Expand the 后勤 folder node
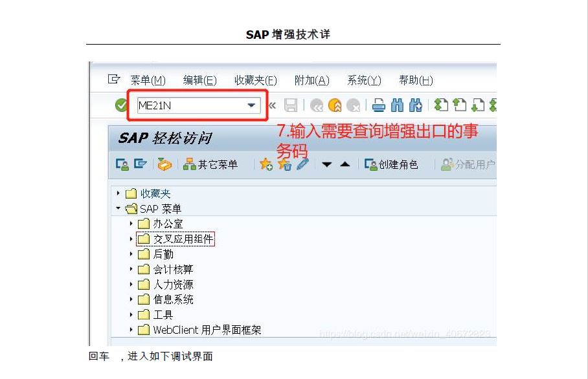Screen dimensions: 588x379 [x=131, y=254]
